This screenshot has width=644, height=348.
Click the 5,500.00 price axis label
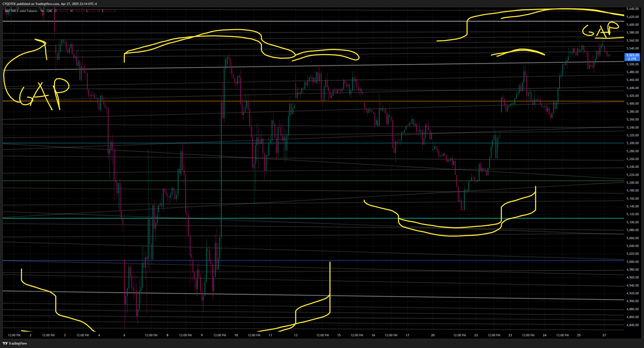[633, 64]
